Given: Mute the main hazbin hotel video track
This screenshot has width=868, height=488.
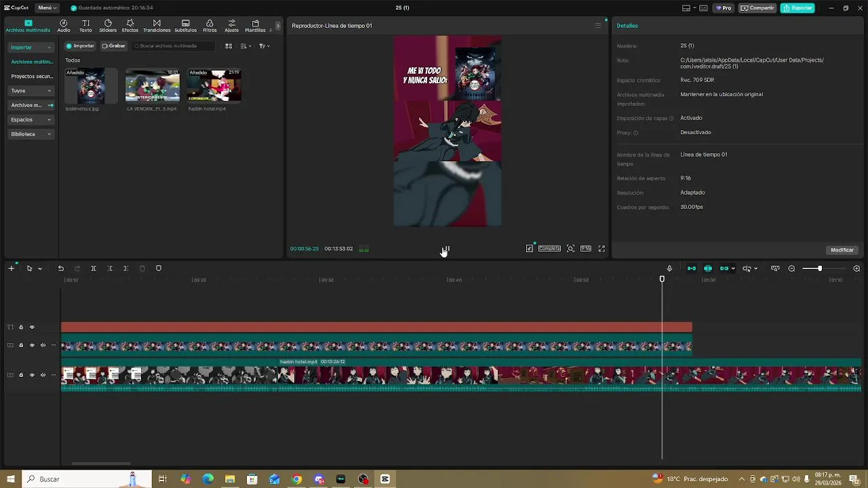Looking at the screenshot, I should (43, 375).
